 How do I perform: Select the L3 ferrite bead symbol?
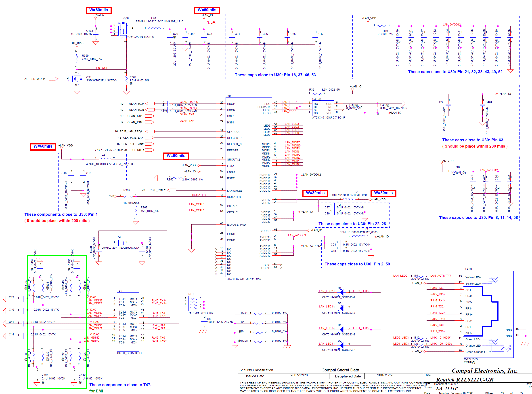(x=358, y=236)
